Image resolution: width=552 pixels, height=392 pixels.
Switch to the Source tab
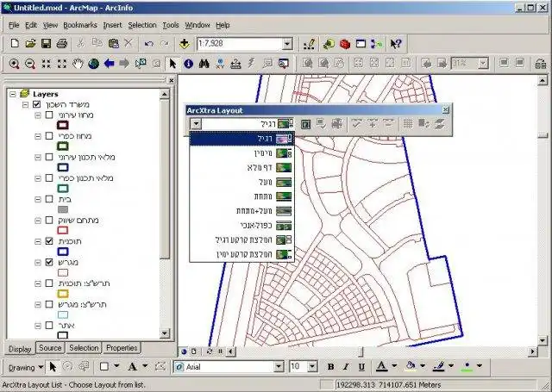[50, 348]
